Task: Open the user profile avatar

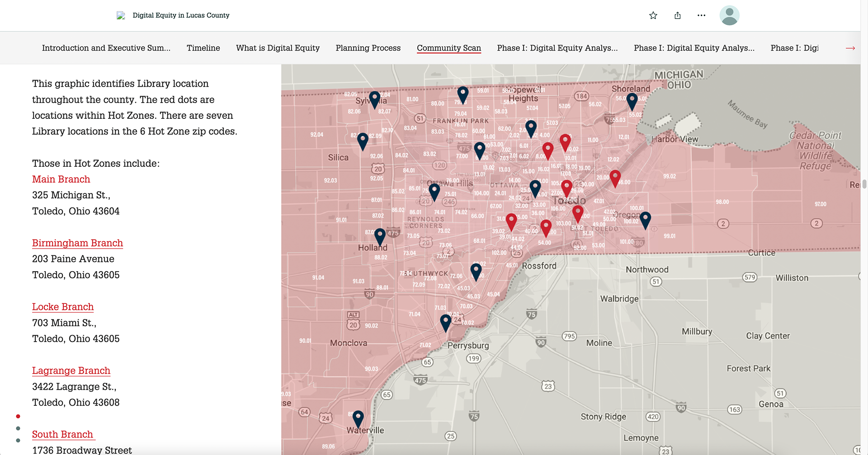Action: point(729,15)
